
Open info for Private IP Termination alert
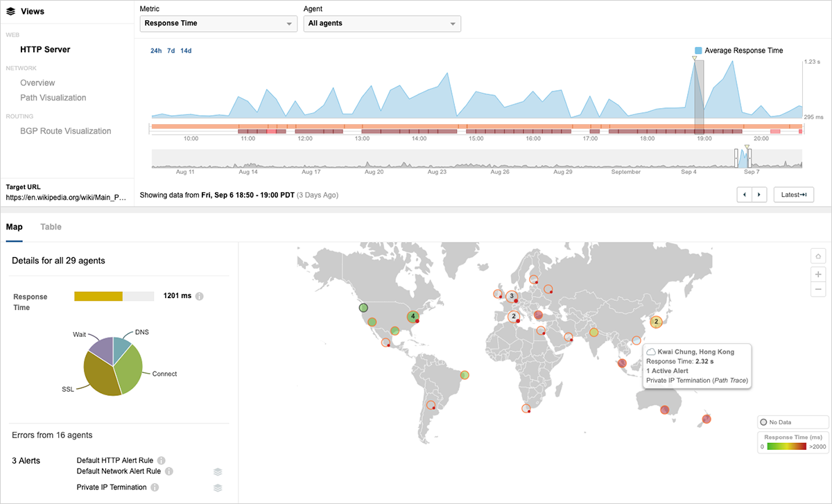coord(155,487)
